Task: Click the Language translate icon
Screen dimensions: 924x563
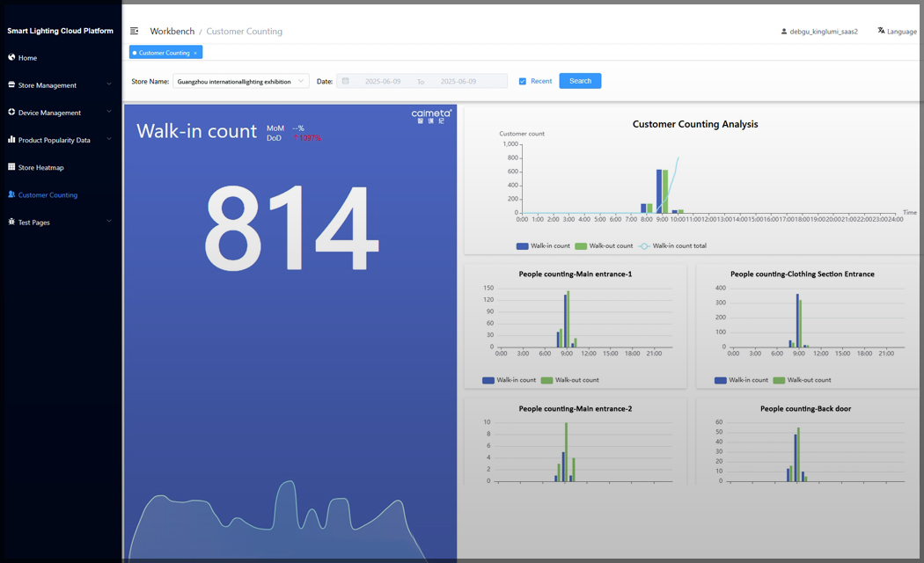Action: pyautogui.click(x=881, y=31)
